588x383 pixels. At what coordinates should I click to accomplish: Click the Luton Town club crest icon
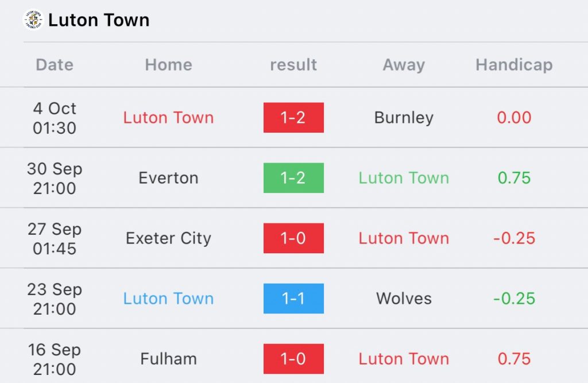coord(33,20)
